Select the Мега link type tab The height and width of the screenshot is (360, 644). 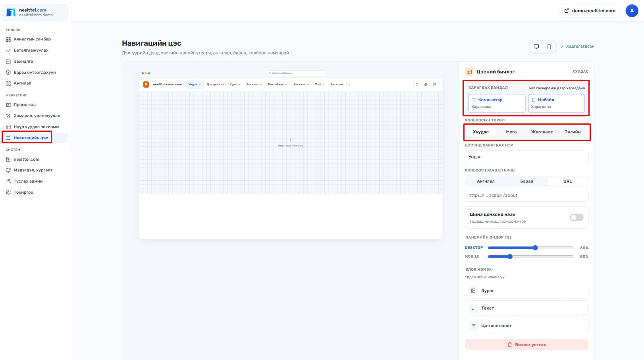511,132
